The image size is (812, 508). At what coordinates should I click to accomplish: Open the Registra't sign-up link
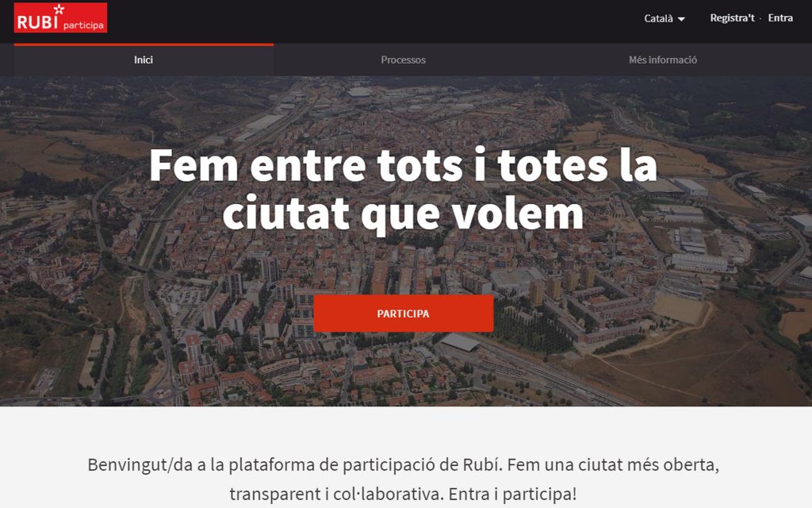(x=732, y=18)
